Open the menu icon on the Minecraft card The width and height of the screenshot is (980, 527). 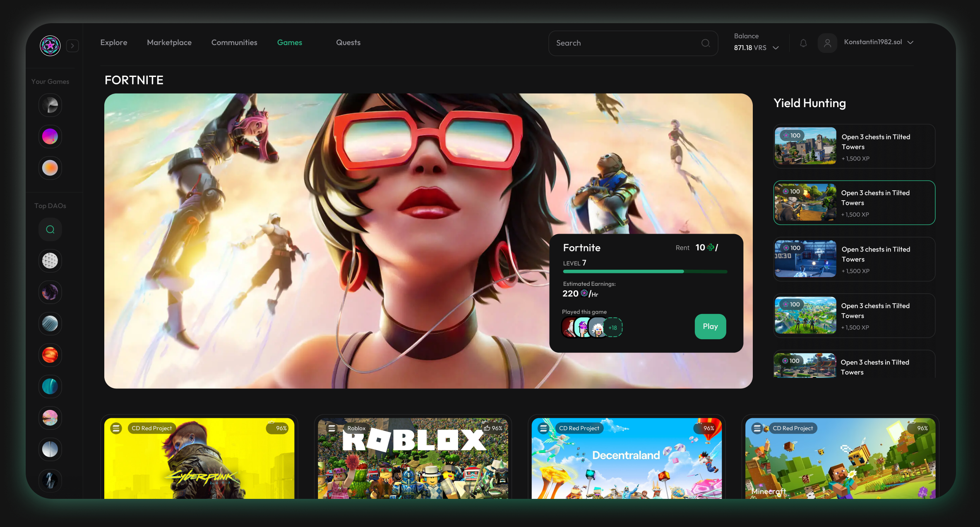click(757, 428)
